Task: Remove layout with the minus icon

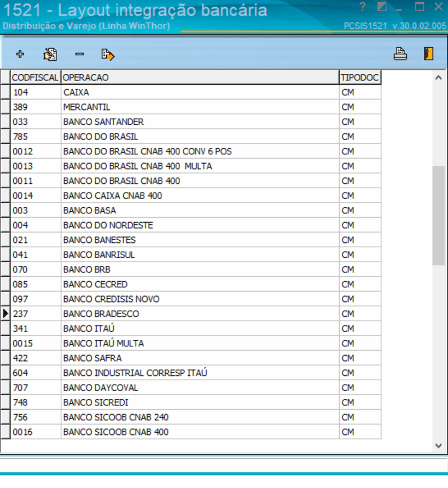Action: (80, 54)
